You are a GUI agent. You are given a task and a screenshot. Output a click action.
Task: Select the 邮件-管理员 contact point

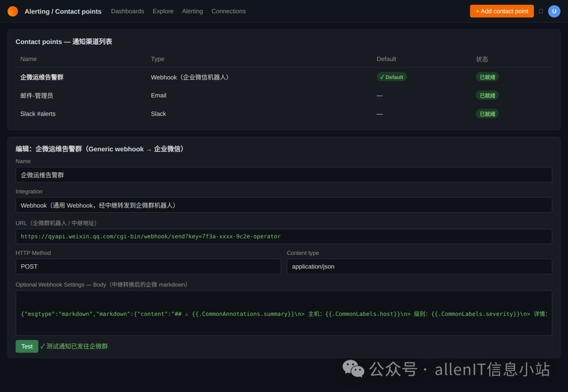click(x=283, y=96)
